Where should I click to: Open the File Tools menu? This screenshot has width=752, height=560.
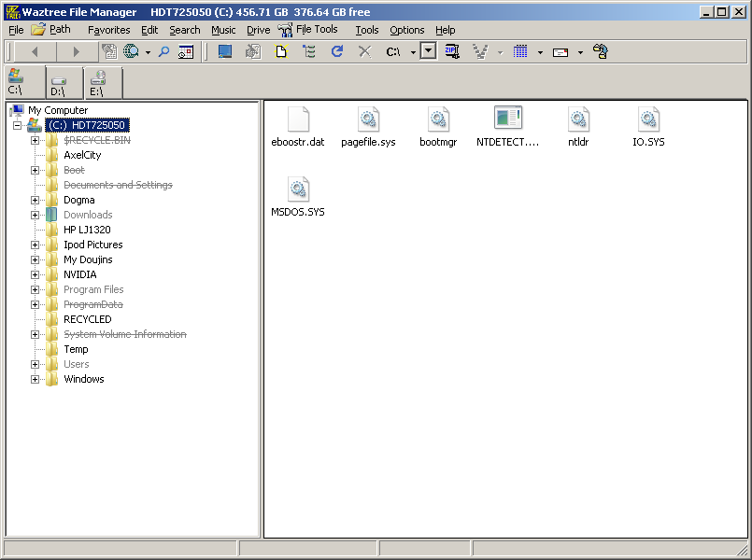317,30
